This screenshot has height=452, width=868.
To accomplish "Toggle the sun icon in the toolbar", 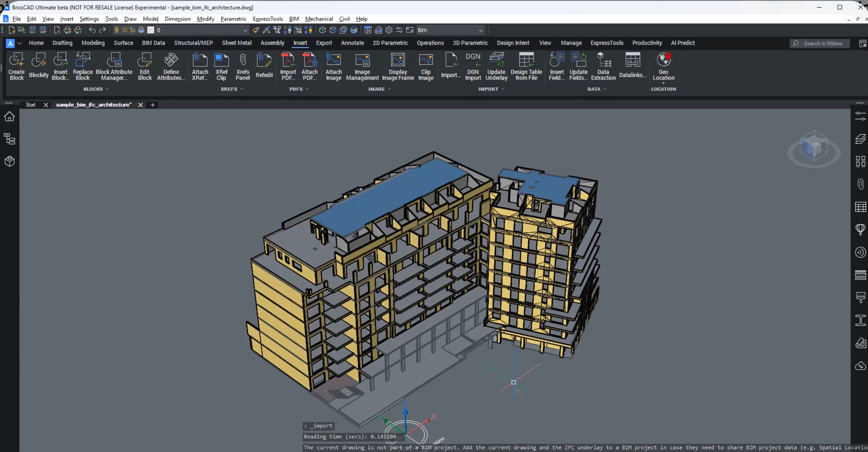I will pyautogui.click(x=124, y=30).
